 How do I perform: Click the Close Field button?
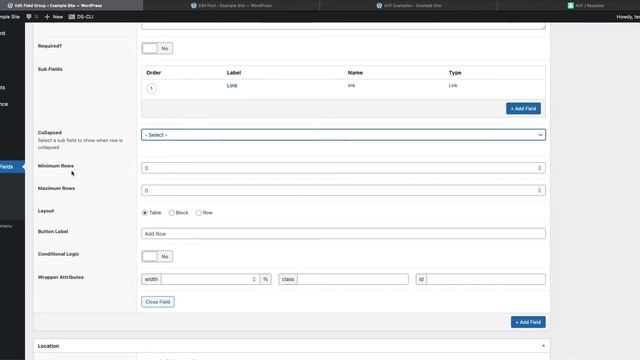[158, 302]
